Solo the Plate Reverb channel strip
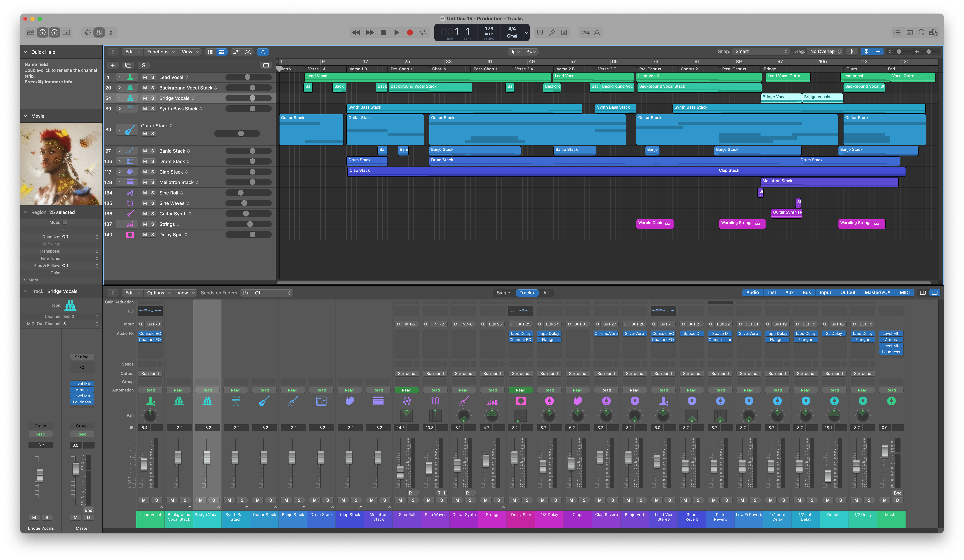The height and width of the screenshot is (560, 964). (x=726, y=500)
